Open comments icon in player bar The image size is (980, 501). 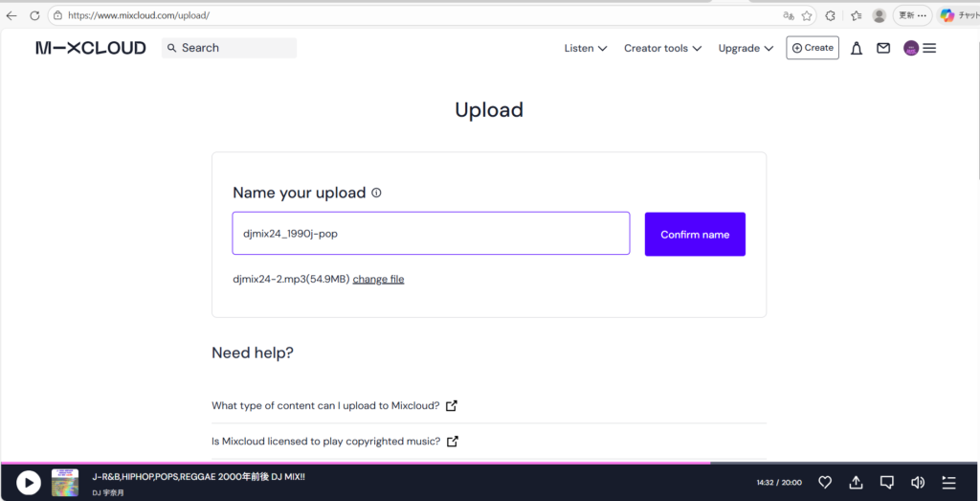click(887, 482)
